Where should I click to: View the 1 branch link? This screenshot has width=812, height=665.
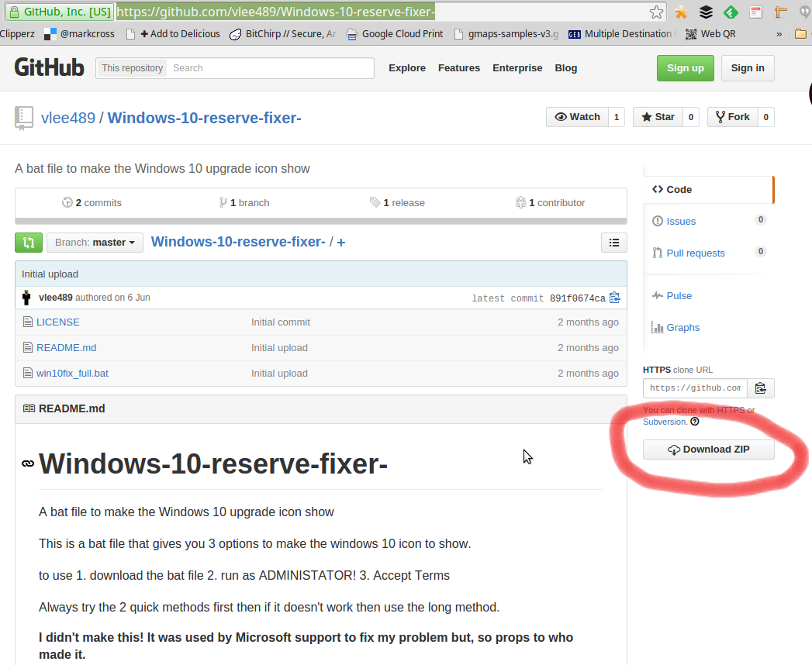[x=244, y=203]
